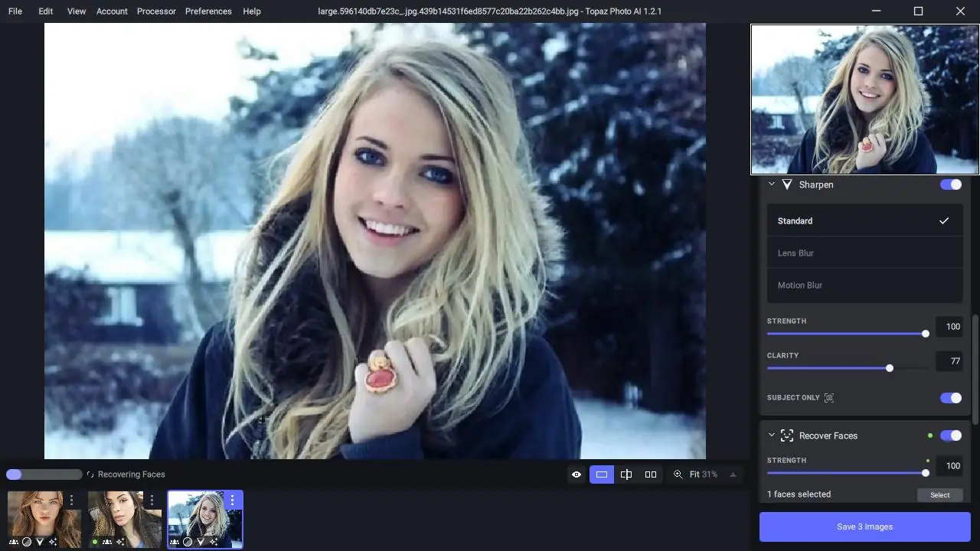Switch to side-by-side view mode
Screen dimensions: 980x551
650,474
